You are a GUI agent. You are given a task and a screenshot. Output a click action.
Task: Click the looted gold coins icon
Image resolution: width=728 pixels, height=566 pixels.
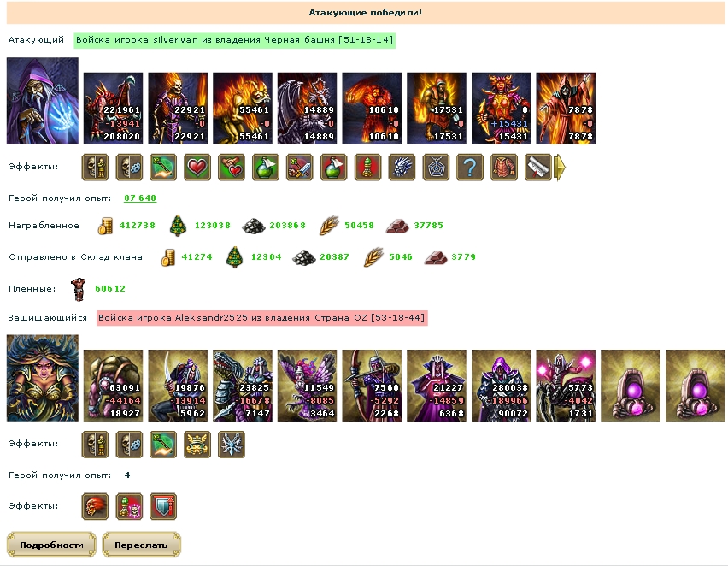pos(105,226)
